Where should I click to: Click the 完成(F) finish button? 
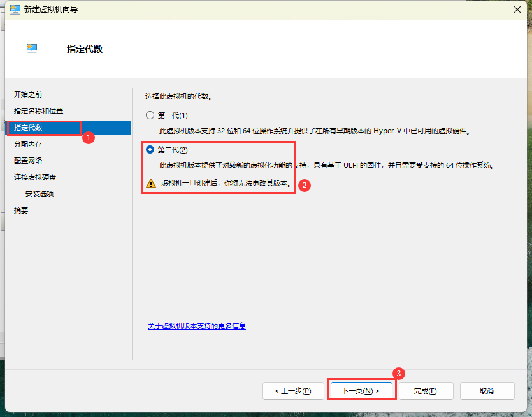pyautogui.click(x=426, y=391)
